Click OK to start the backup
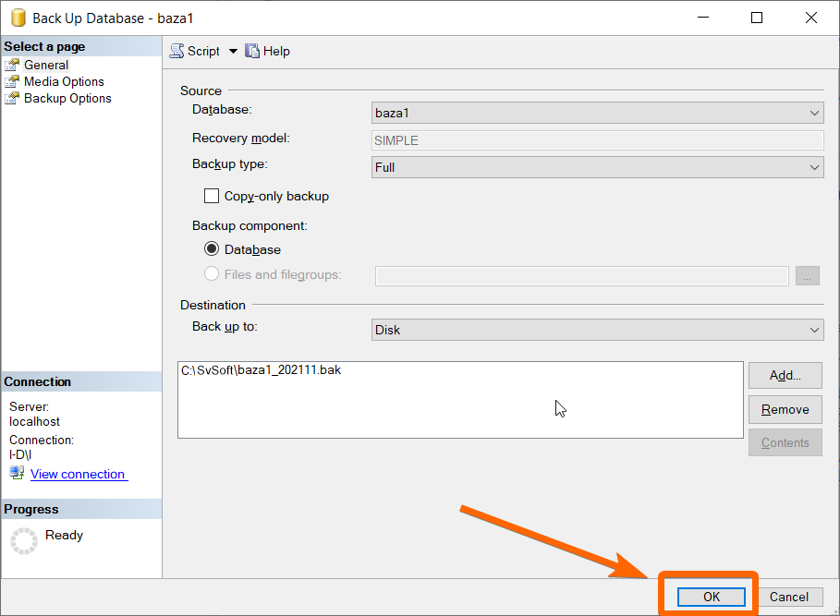This screenshot has height=616, width=840. coord(711,597)
